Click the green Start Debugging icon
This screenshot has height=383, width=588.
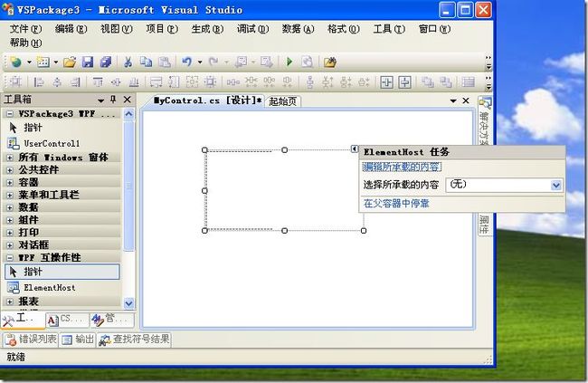tap(289, 62)
